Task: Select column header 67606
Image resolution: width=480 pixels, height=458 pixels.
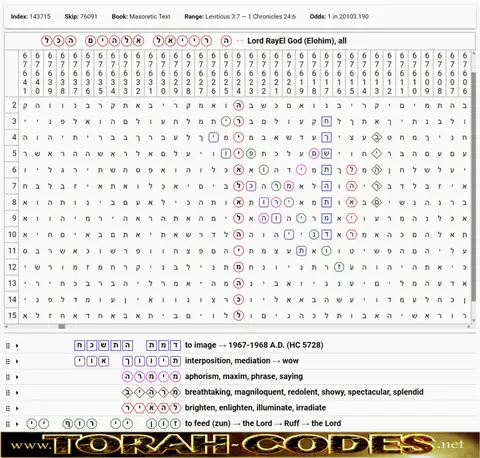Action: [x=465, y=73]
